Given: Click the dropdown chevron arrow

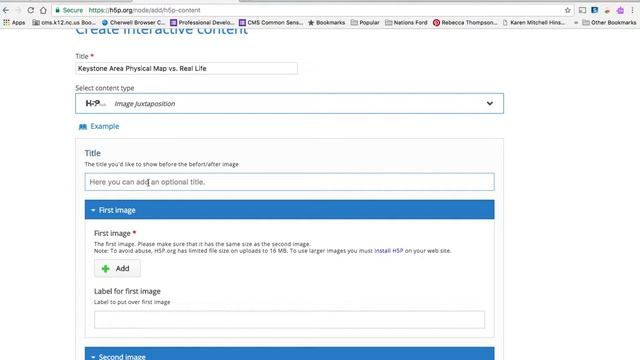Looking at the screenshot, I should (x=489, y=104).
